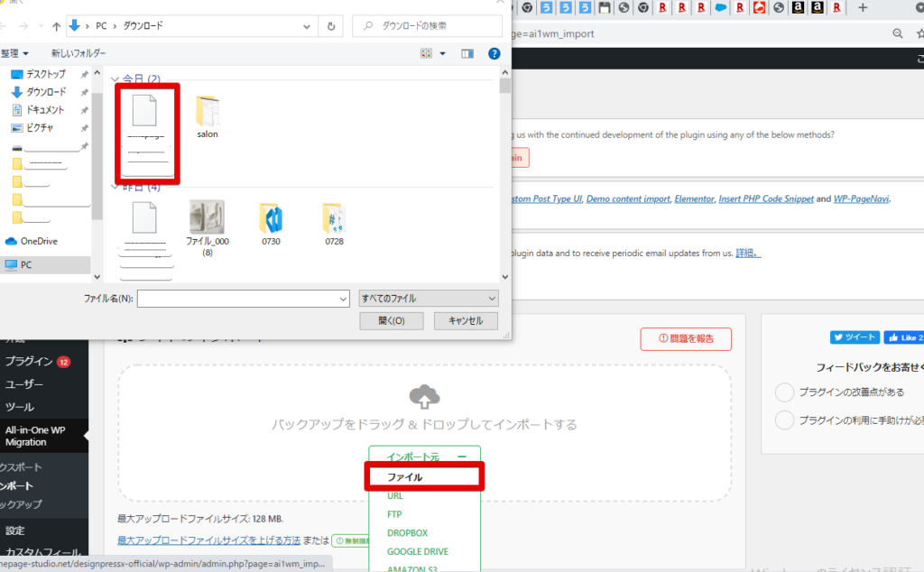This screenshot has height=572, width=924.
Task: Open the view options dropdown arrow
Action: 442,54
